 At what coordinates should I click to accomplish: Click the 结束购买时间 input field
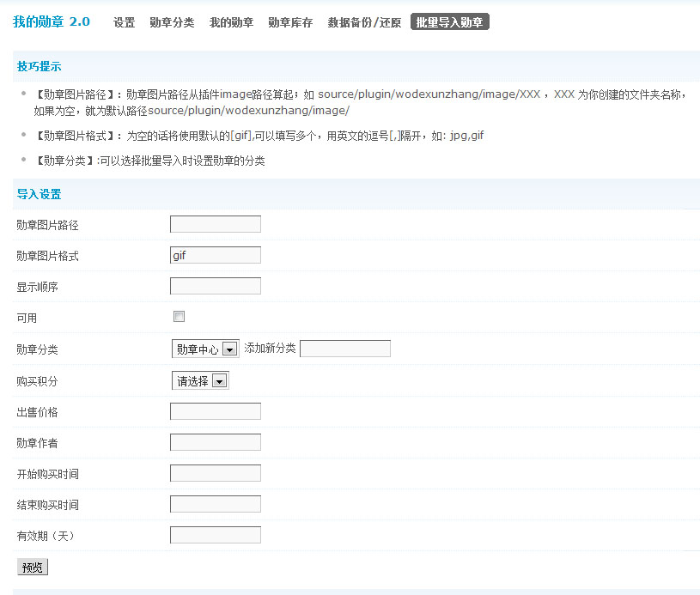coord(216,504)
